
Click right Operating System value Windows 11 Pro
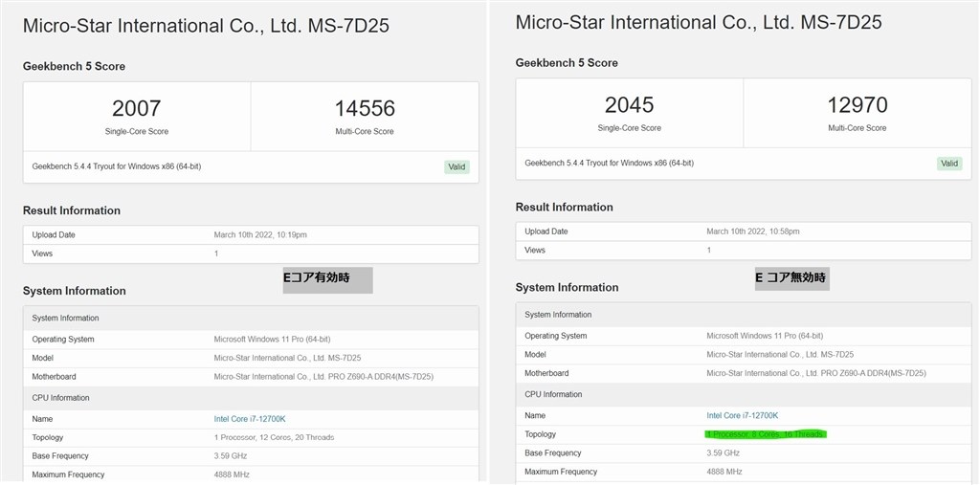(x=765, y=336)
